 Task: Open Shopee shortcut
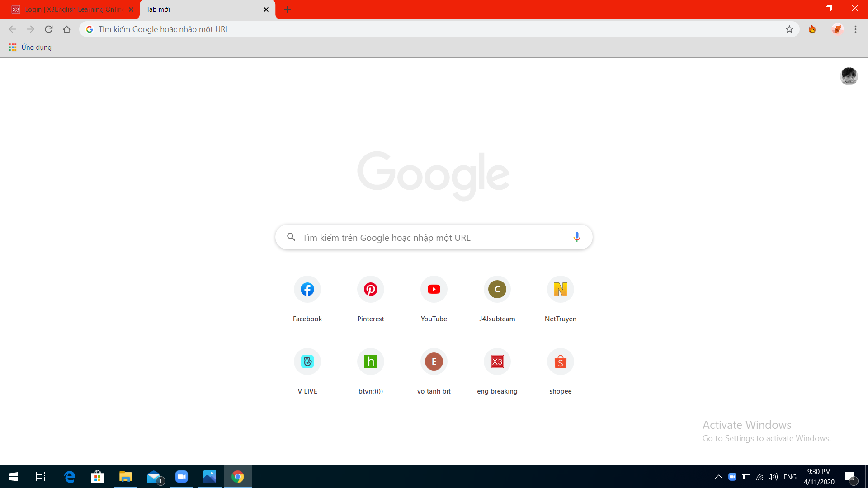click(x=561, y=361)
